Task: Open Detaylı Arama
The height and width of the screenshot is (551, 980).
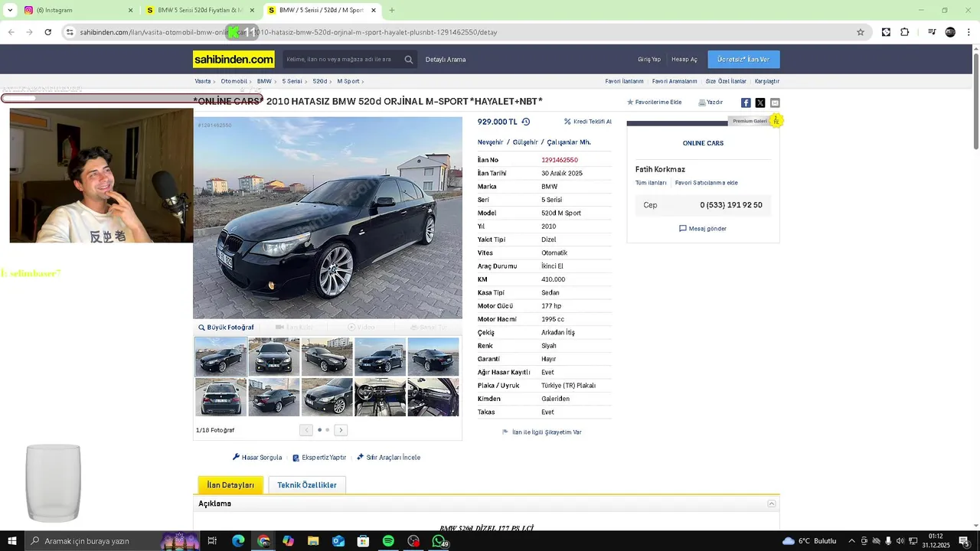Action: pos(446,60)
